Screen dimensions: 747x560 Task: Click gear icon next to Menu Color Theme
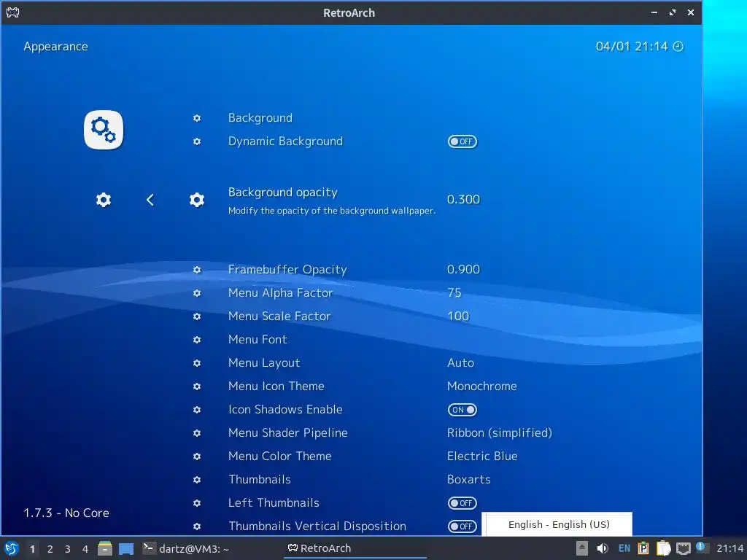(x=197, y=456)
